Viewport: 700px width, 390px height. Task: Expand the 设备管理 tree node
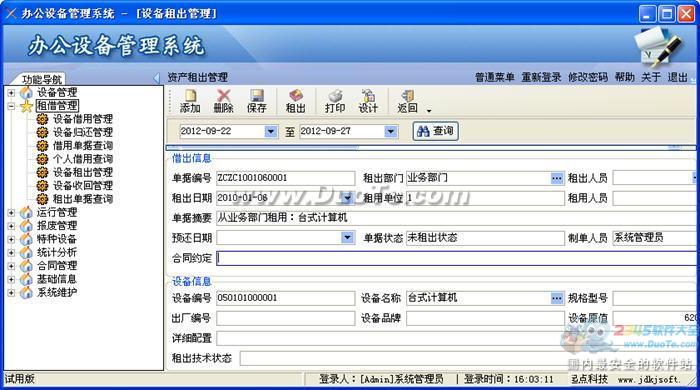11,93
